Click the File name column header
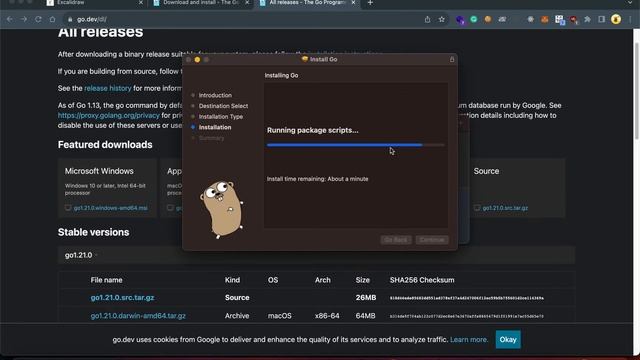This screenshot has height=360, width=640. pos(107,280)
